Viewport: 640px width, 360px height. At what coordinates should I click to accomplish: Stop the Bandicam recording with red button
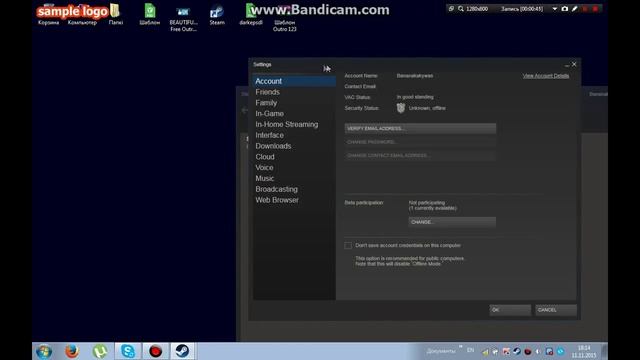[x=596, y=9]
